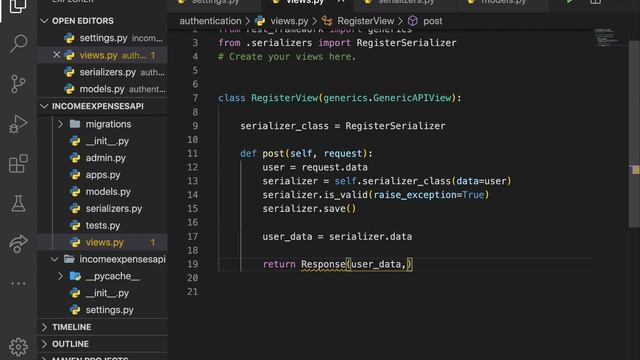
Task: Select serializers.py in Open Editors
Action: pos(102,72)
